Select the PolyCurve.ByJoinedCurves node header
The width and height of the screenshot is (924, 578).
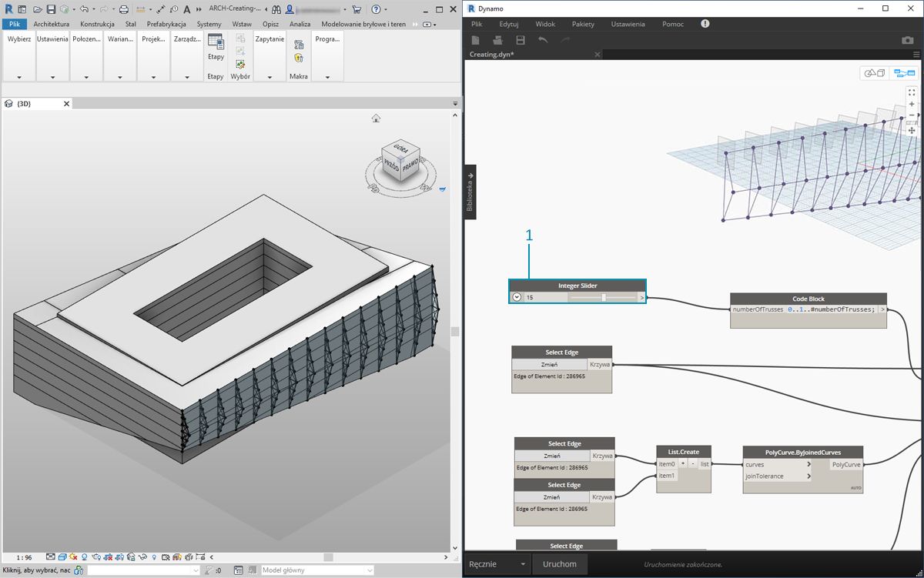click(x=803, y=452)
